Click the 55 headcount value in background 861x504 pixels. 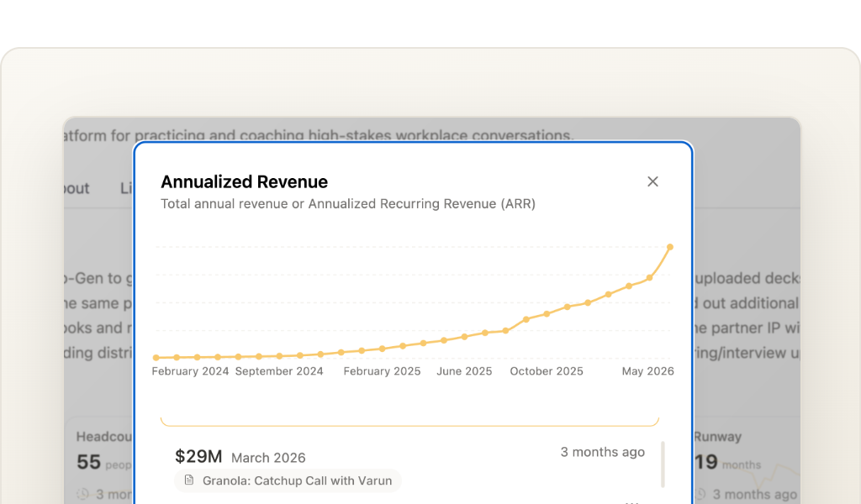88,462
